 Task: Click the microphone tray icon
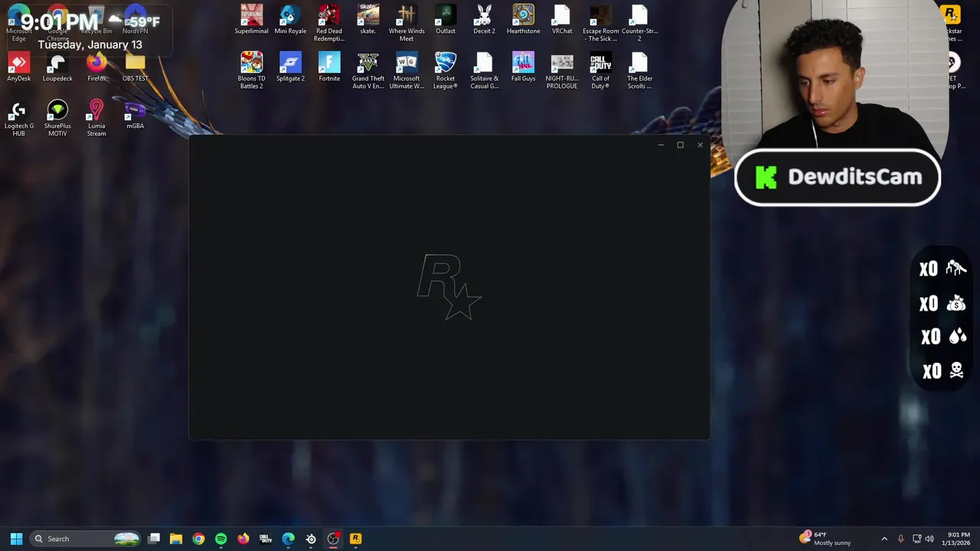tap(900, 539)
